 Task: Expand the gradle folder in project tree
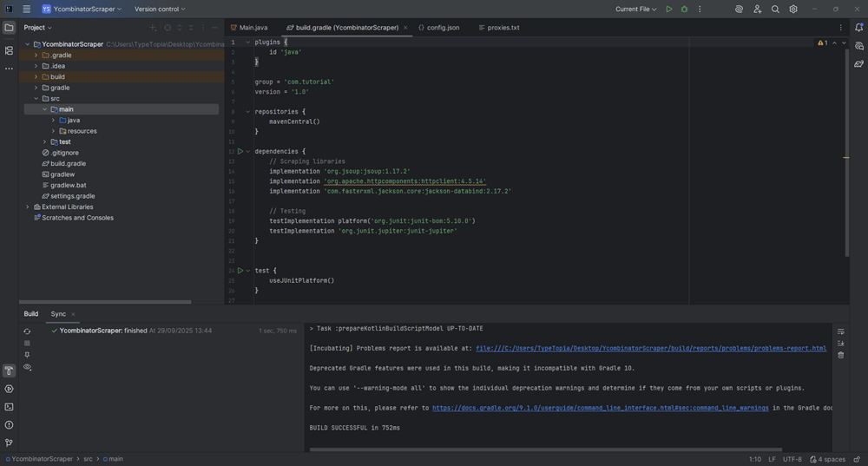pyautogui.click(x=36, y=88)
